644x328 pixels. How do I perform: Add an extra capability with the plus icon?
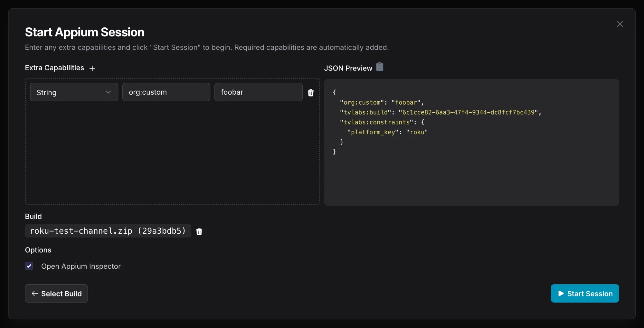pos(92,68)
